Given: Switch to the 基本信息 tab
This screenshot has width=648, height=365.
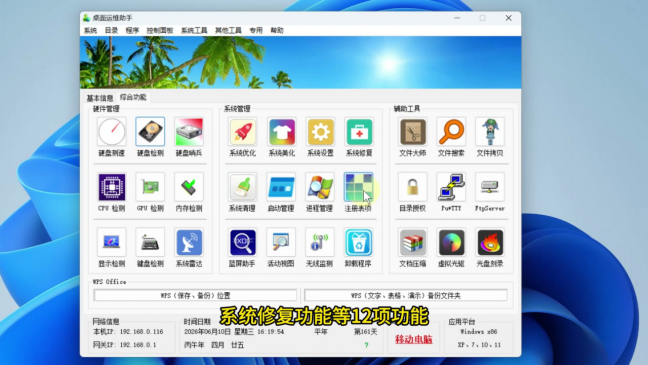Looking at the screenshot, I should 100,98.
